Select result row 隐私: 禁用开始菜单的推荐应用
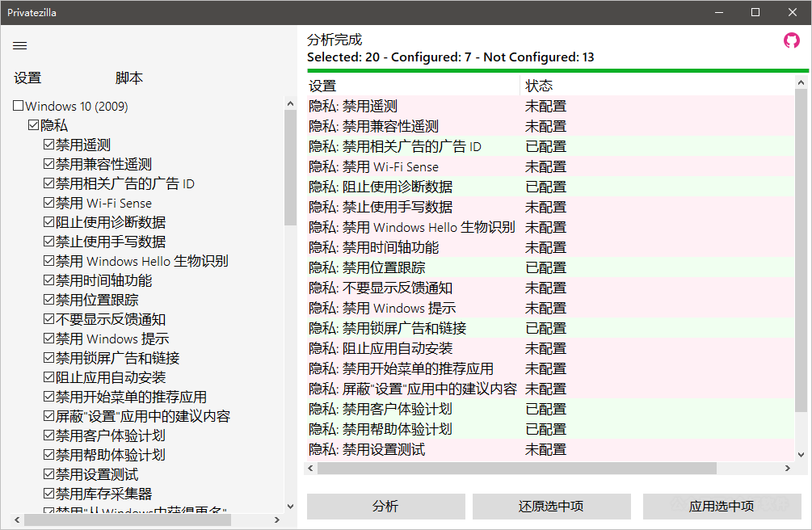The width and height of the screenshot is (812, 530). click(x=550, y=368)
